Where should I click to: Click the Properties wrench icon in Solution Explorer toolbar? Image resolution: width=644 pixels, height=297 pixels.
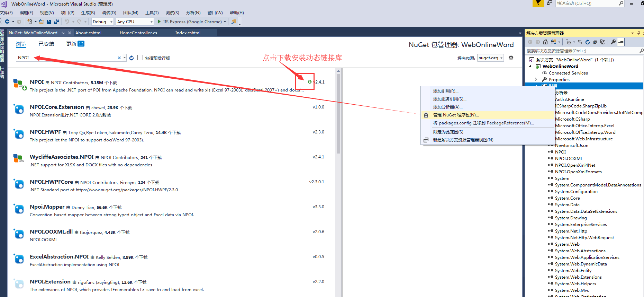(x=613, y=42)
